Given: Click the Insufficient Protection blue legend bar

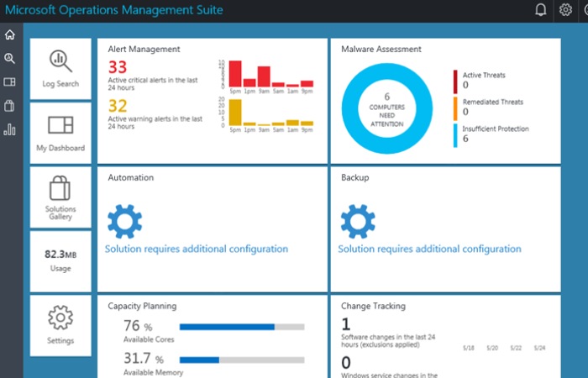Looking at the screenshot, I should [x=455, y=136].
